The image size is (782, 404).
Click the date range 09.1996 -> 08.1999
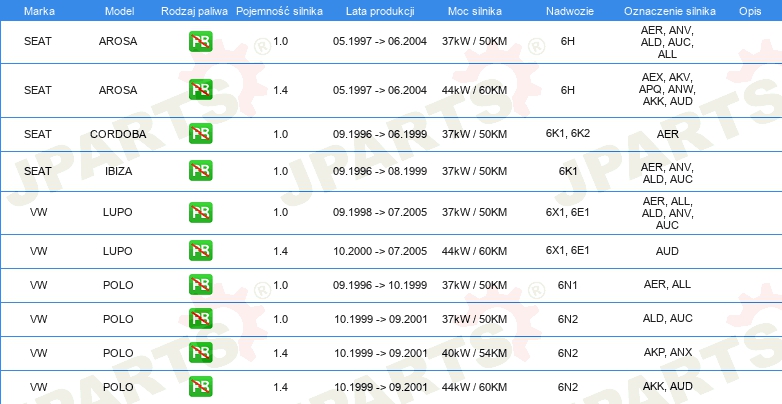coord(380,171)
